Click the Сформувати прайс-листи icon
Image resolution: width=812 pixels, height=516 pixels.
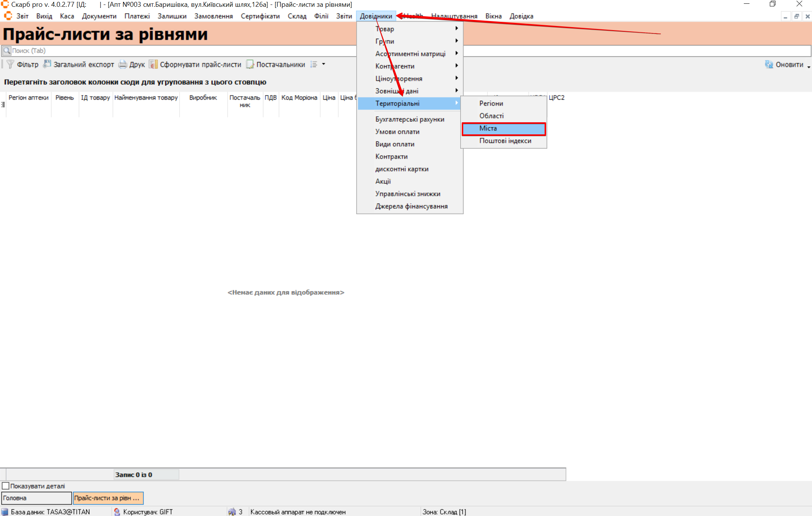(x=153, y=64)
